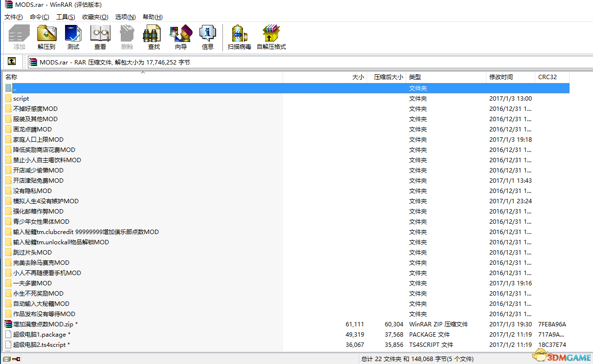The image size is (593, 364).
Task: Sort by the 类型 column header
Action: point(447,77)
